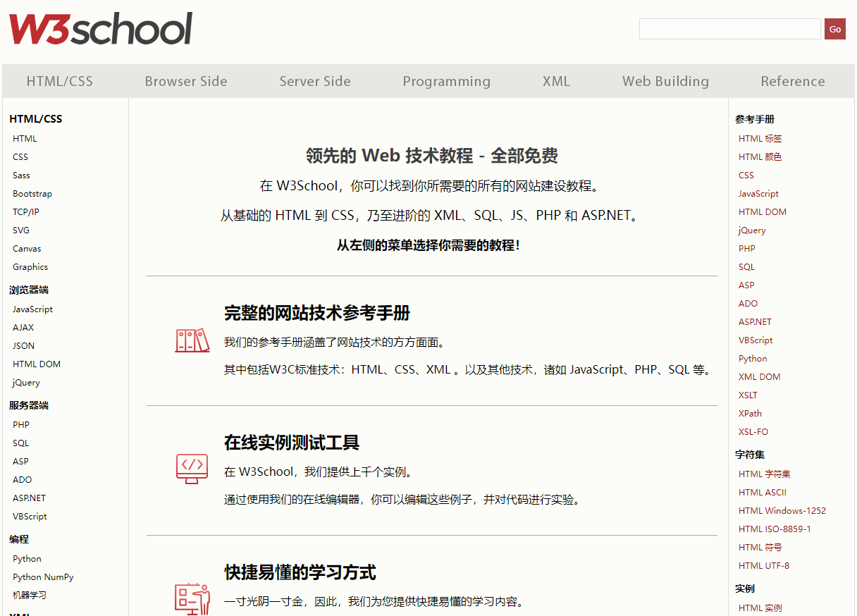The height and width of the screenshot is (616, 857).
Task: Open the Server Side navigation tab
Action: coord(315,81)
